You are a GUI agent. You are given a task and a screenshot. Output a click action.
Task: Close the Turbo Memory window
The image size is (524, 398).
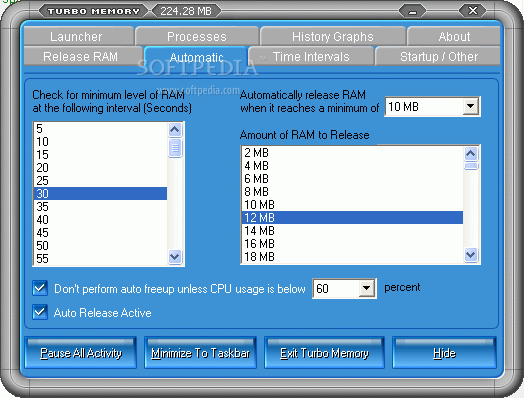tap(473, 11)
